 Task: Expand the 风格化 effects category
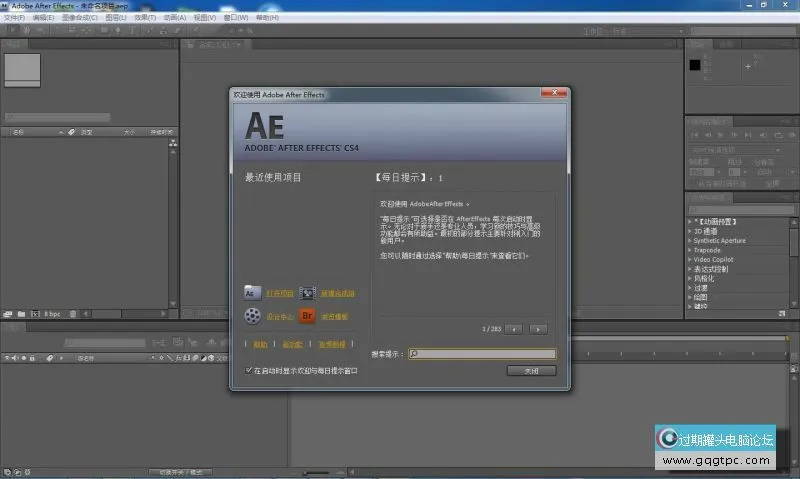click(690, 279)
